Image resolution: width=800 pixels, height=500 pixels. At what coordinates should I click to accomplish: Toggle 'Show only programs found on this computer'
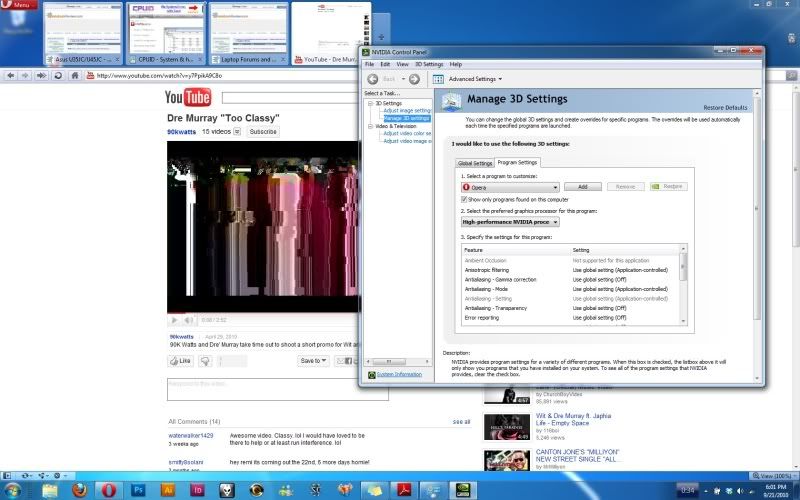click(465, 200)
